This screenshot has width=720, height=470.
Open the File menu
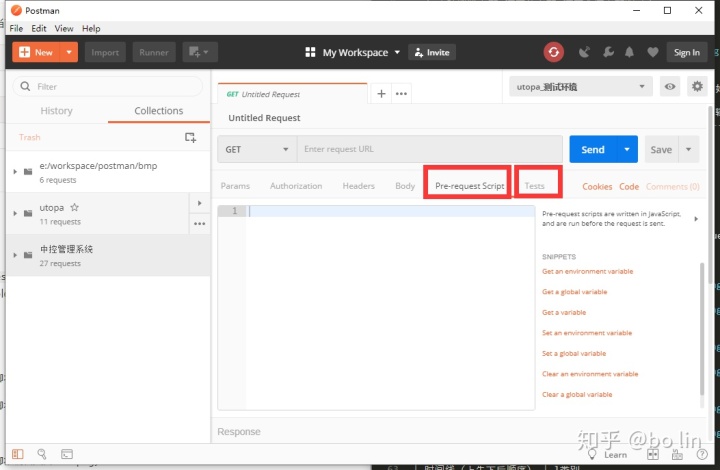[x=16, y=28]
